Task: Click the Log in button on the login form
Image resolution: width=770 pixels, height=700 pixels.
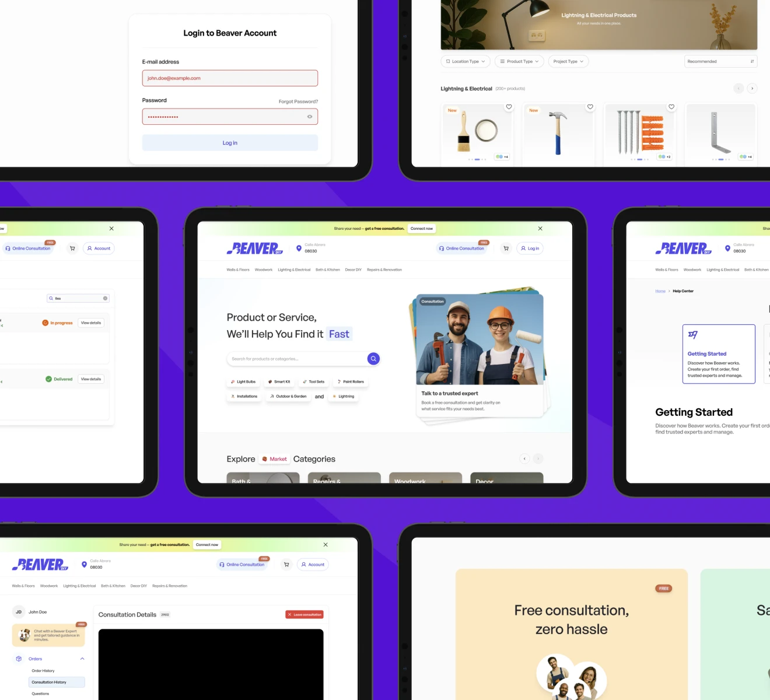Action: click(x=230, y=143)
